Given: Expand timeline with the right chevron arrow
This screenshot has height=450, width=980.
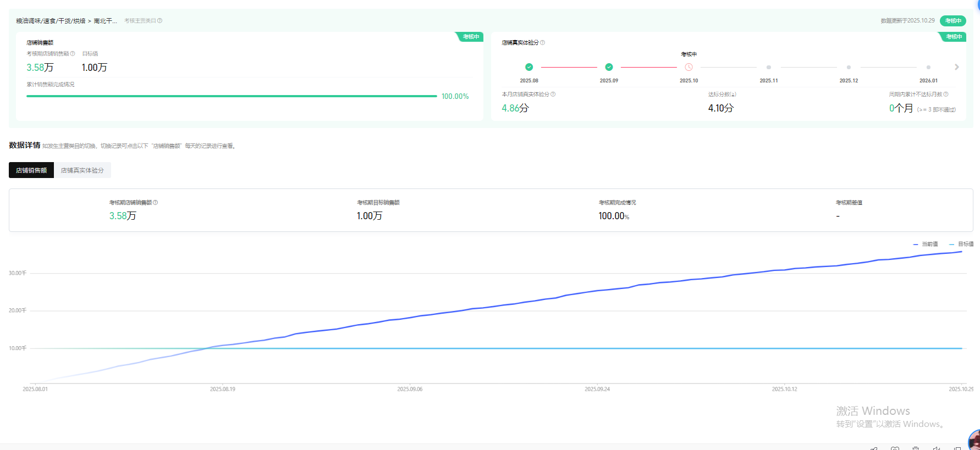Looking at the screenshot, I should tap(957, 67).
